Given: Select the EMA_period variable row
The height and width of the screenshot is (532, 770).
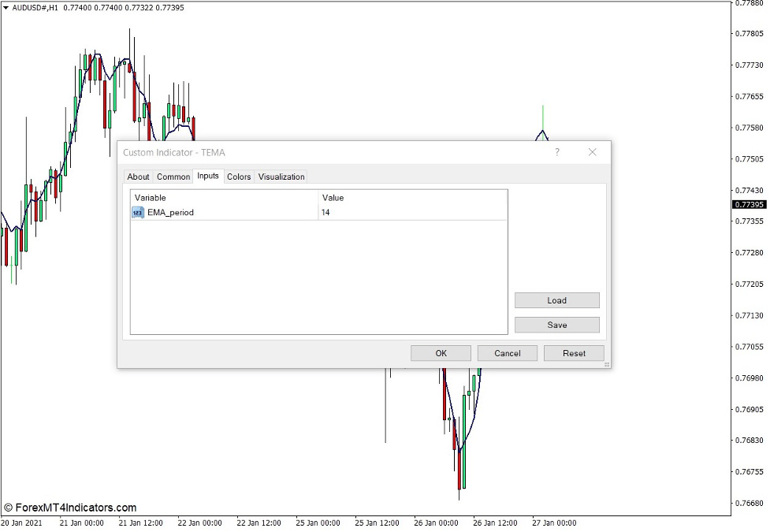Looking at the screenshot, I should click(169, 212).
